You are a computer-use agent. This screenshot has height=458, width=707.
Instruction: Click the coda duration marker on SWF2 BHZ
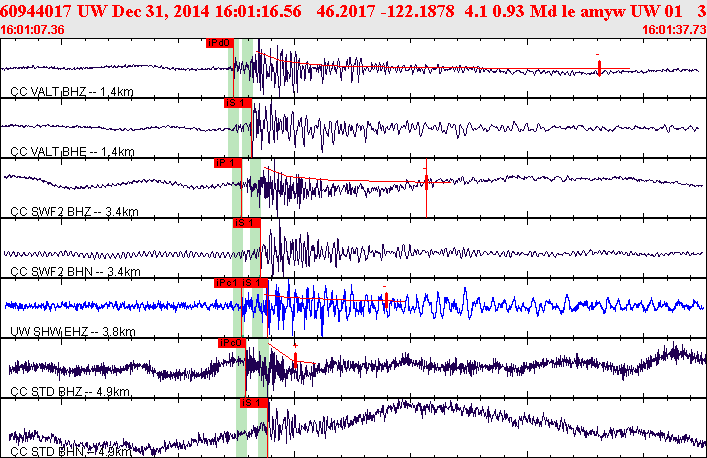[426, 182]
